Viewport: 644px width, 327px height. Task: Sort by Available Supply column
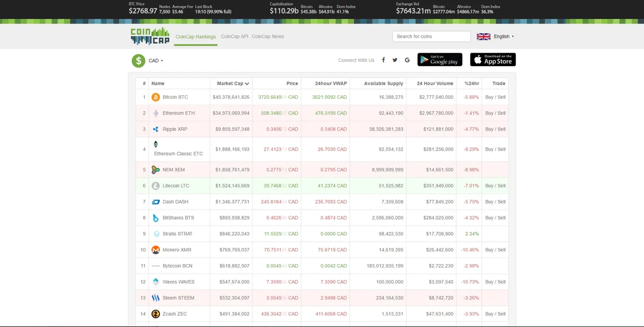click(383, 84)
